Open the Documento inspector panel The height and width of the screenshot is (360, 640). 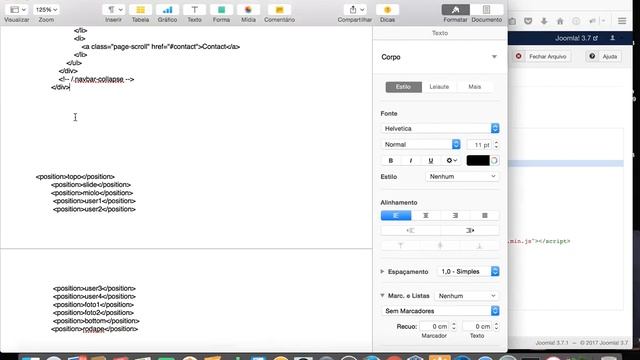(487, 9)
